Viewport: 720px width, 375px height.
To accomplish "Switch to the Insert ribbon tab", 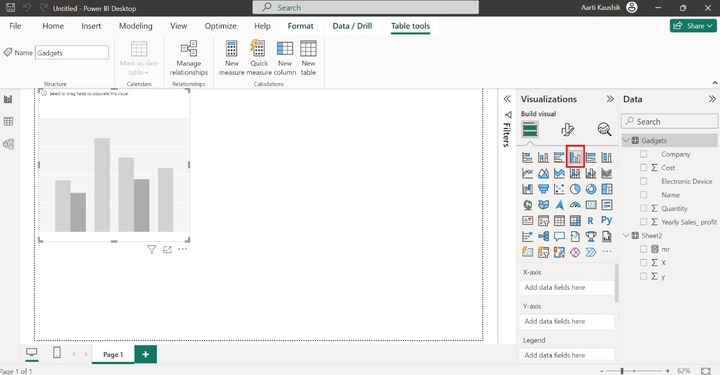I will click(91, 26).
